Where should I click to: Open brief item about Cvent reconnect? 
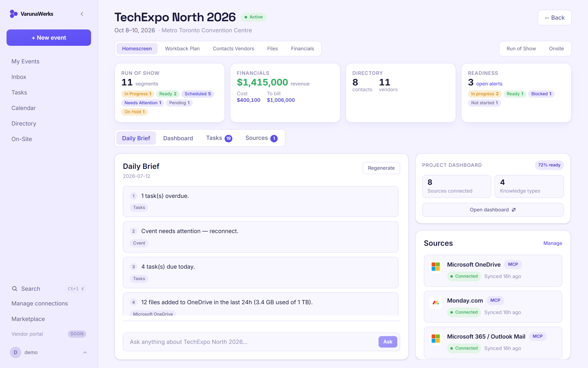click(261, 237)
